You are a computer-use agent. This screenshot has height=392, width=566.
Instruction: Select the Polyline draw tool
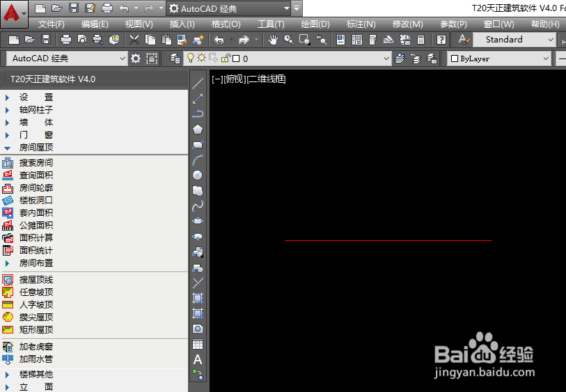tap(198, 114)
